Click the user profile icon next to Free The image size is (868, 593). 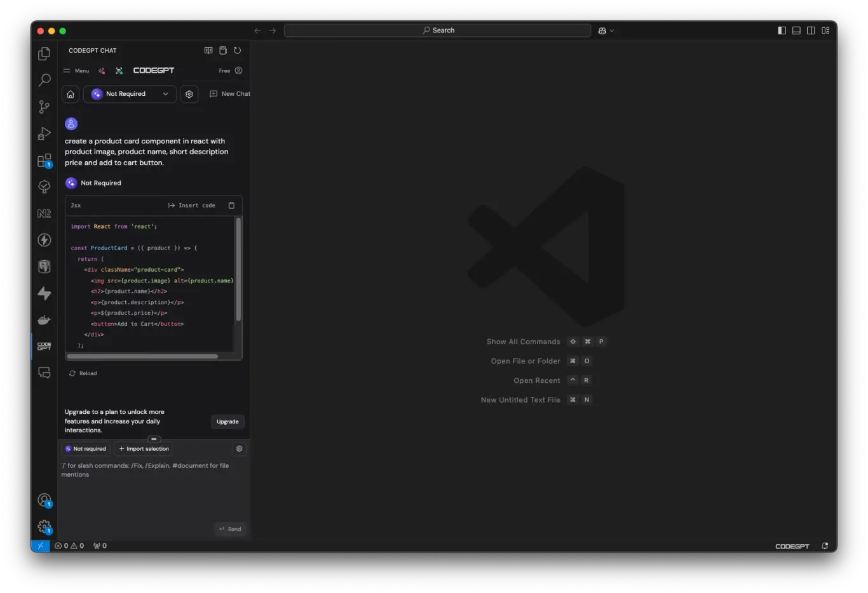(x=239, y=70)
